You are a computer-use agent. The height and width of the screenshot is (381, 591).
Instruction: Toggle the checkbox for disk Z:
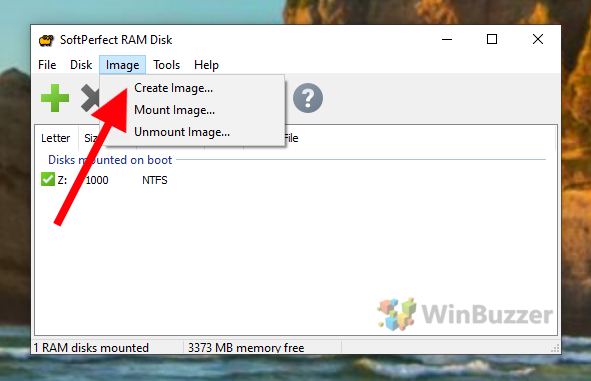tap(48, 179)
